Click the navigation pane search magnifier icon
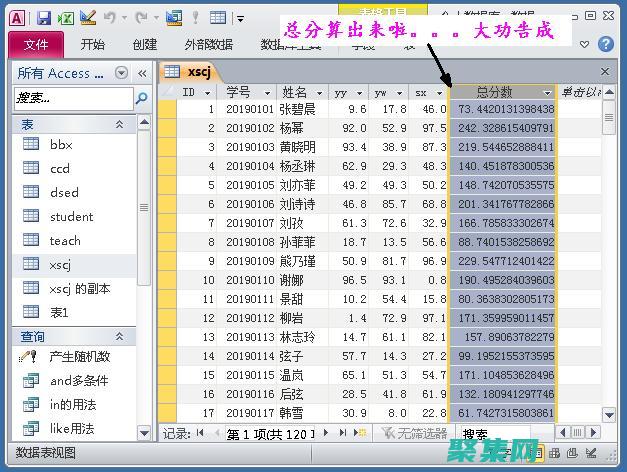 click(141, 98)
